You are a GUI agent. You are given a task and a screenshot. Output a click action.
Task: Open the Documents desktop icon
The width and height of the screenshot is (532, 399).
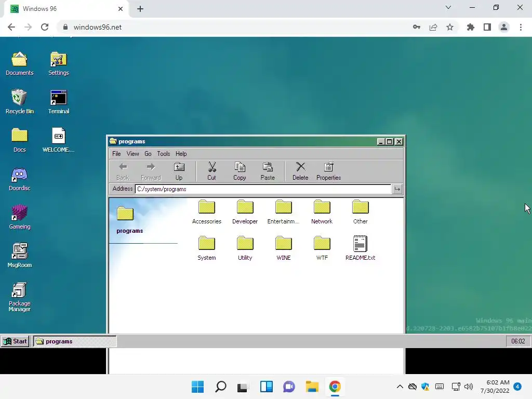pos(19,63)
